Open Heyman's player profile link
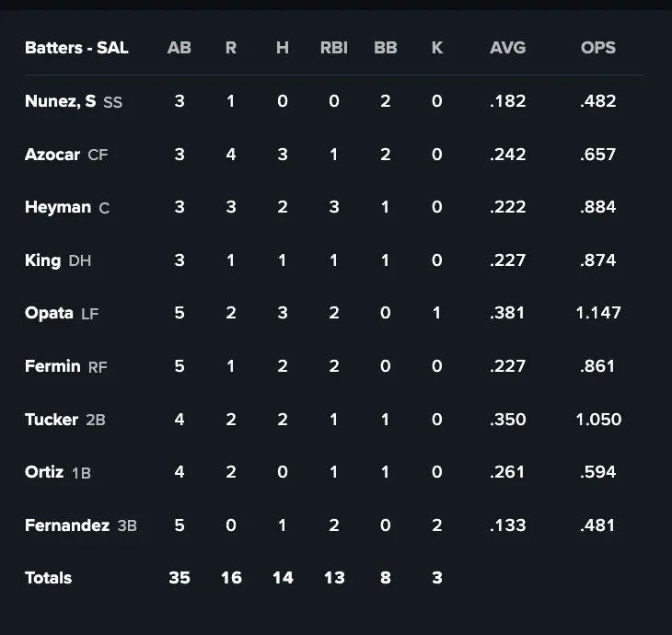Viewport: 672px width, 635px height. coord(58,208)
